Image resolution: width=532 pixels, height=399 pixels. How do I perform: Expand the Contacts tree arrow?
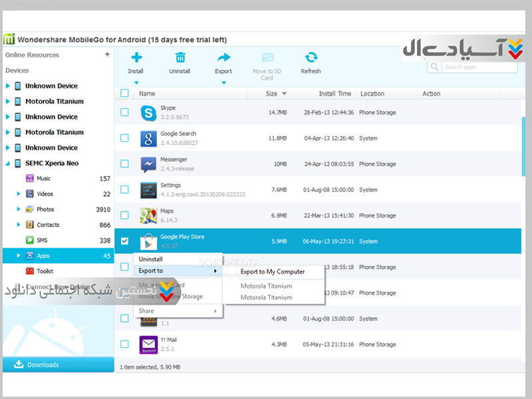tap(19, 225)
